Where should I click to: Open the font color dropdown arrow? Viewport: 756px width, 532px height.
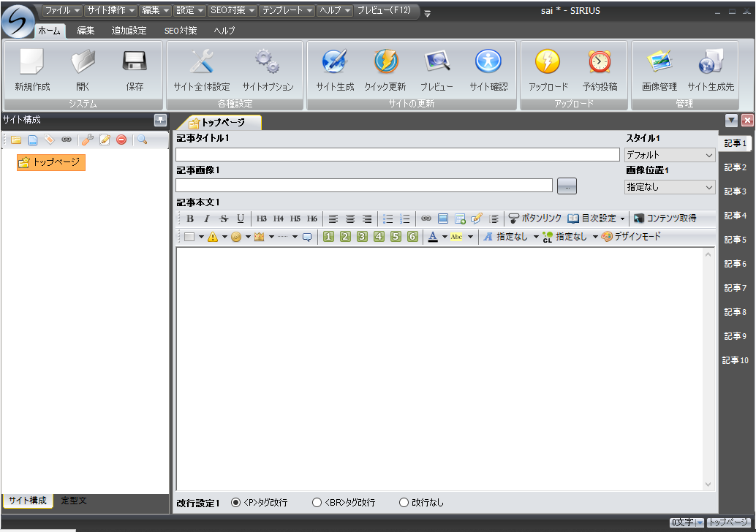(445, 237)
